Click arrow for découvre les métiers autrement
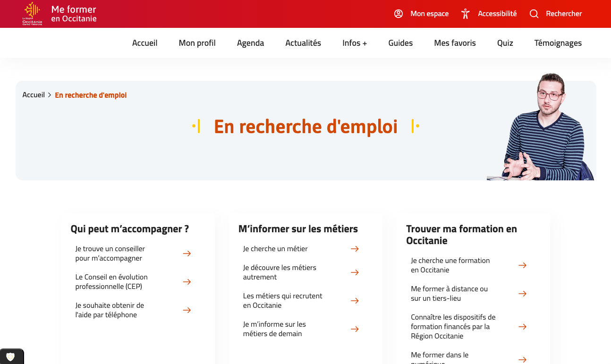Image resolution: width=611 pixels, height=364 pixels. (x=355, y=272)
